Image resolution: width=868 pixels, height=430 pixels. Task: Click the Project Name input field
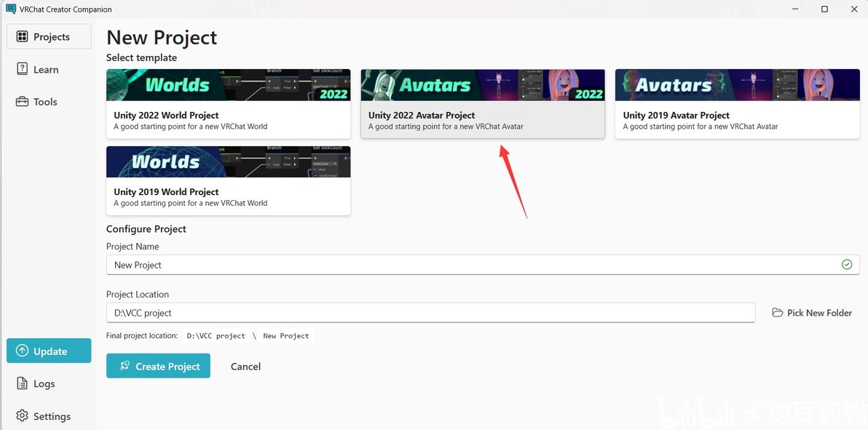[x=483, y=265]
